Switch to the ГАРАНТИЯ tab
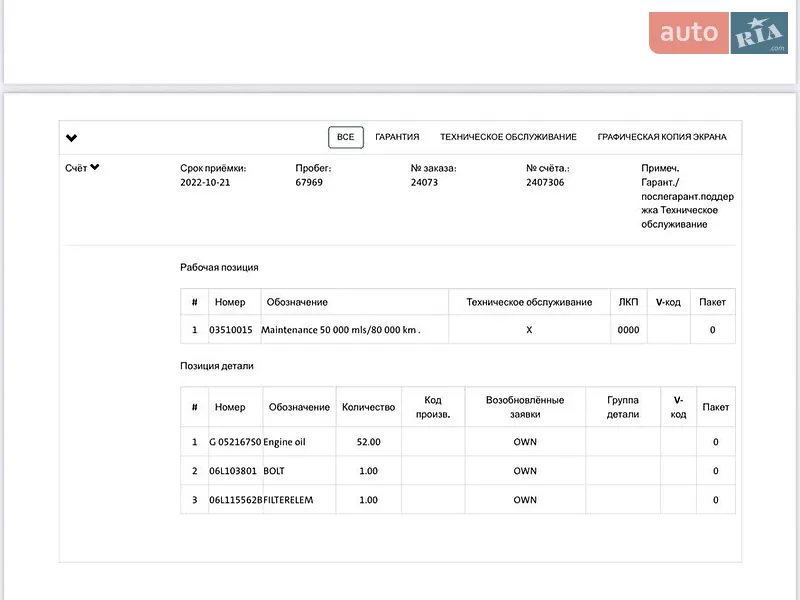Screen dimensions: 800x600 397,137
